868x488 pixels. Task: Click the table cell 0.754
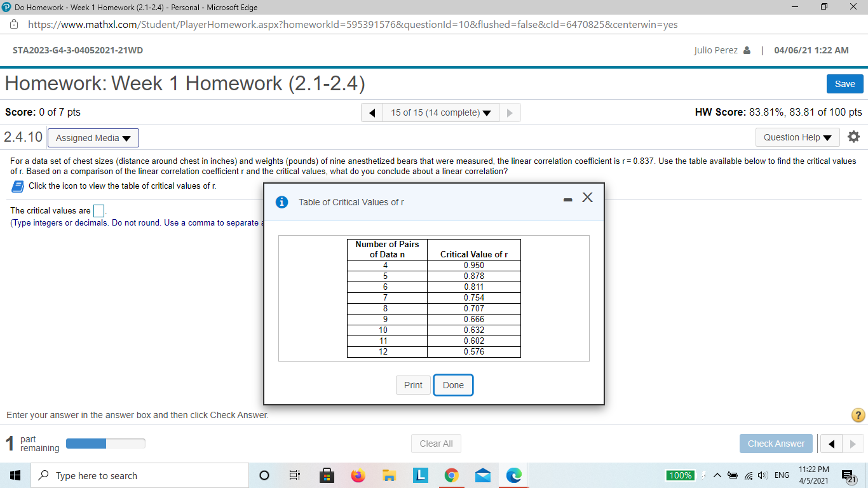coord(474,297)
